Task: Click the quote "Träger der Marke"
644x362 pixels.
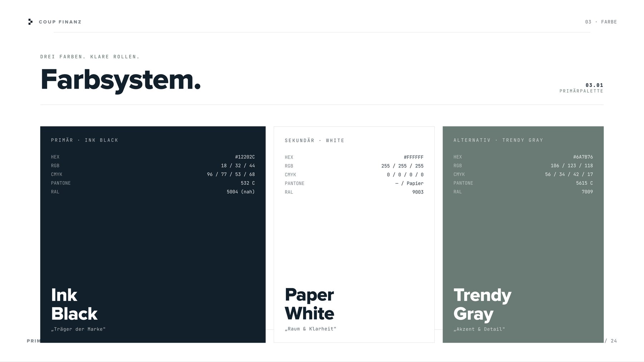Action: pos(78,329)
